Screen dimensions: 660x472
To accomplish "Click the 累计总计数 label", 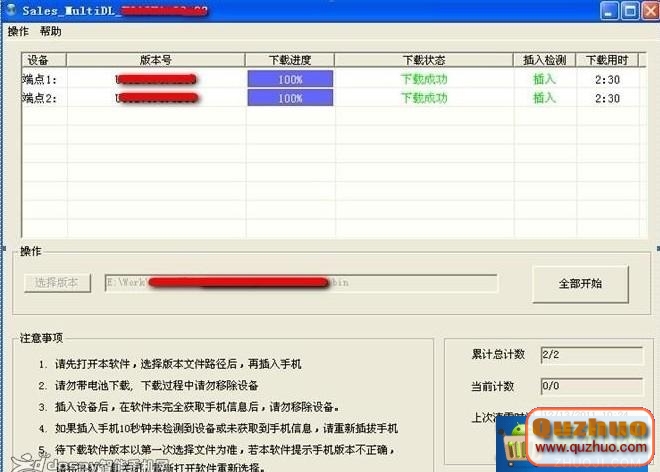I will 498,354.
